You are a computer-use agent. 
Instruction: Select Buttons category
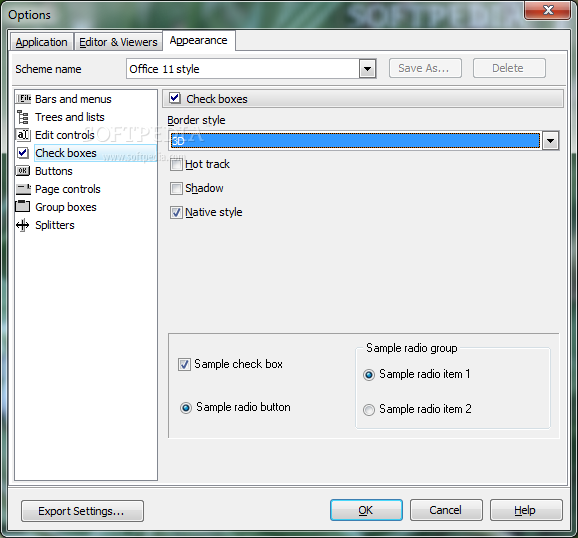click(x=53, y=171)
